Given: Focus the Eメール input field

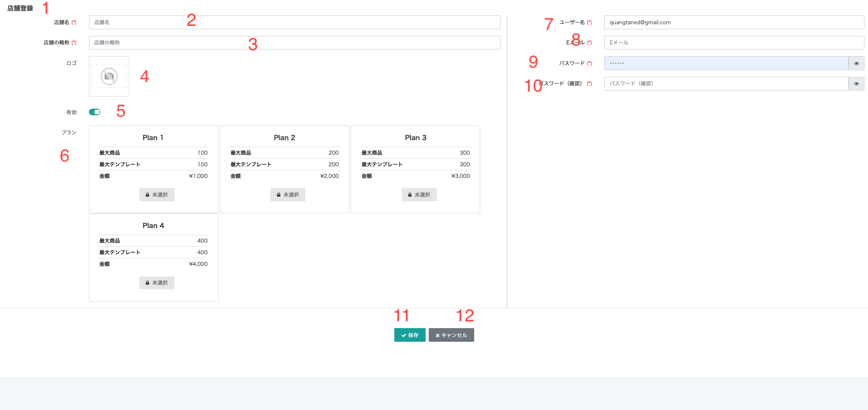Looking at the screenshot, I should (x=734, y=43).
